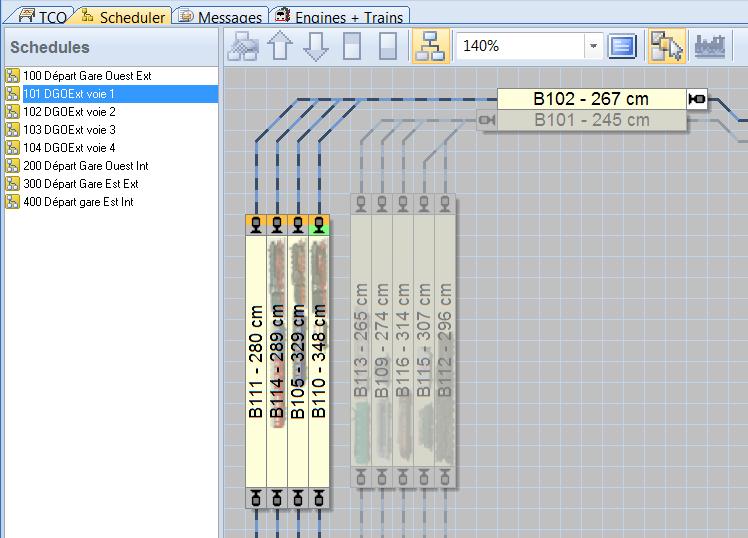Click the icon beside schedule 104

pyautogui.click(x=12, y=148)
